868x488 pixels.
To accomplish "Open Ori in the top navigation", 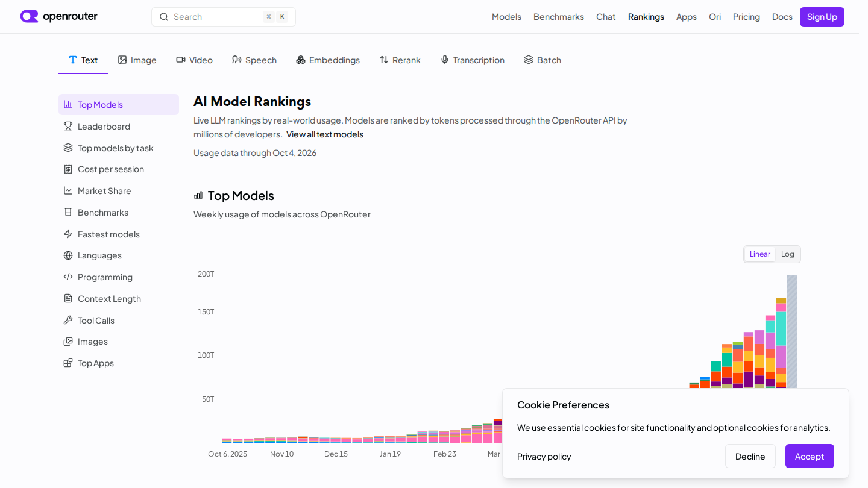I will click(715, 17).
